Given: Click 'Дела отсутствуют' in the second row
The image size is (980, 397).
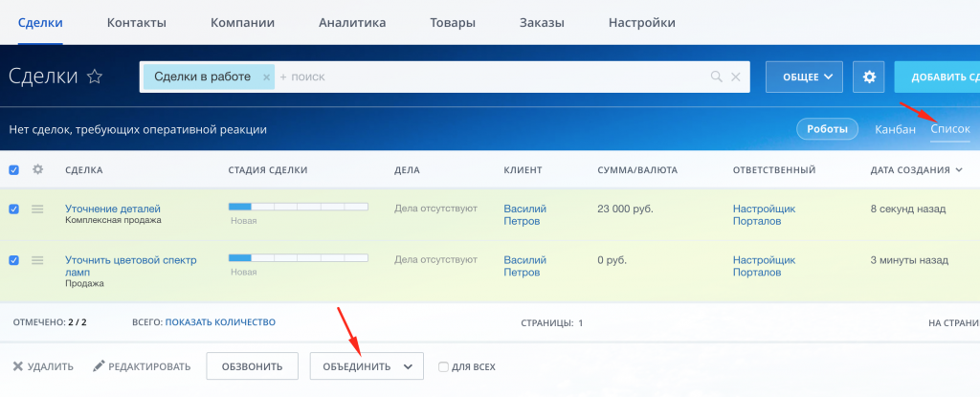Looking at the screenshot, I should (x=435, y=259).
